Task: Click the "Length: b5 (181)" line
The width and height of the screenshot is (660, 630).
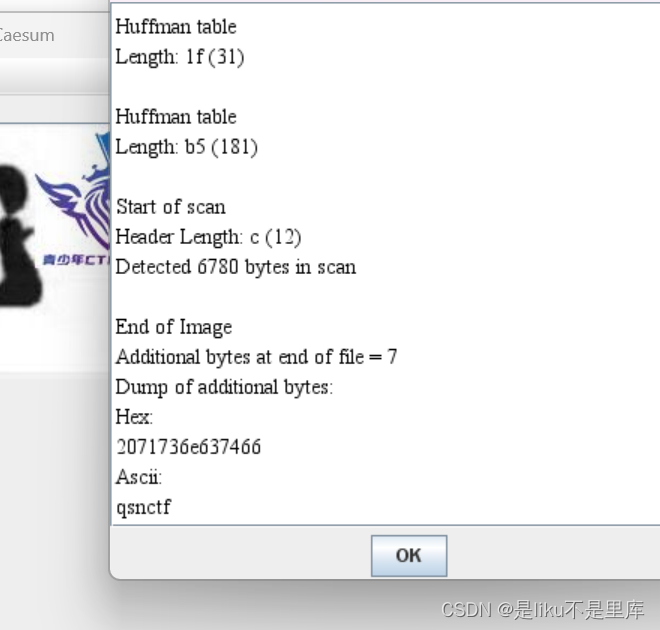Action: [x=186, y=147]
